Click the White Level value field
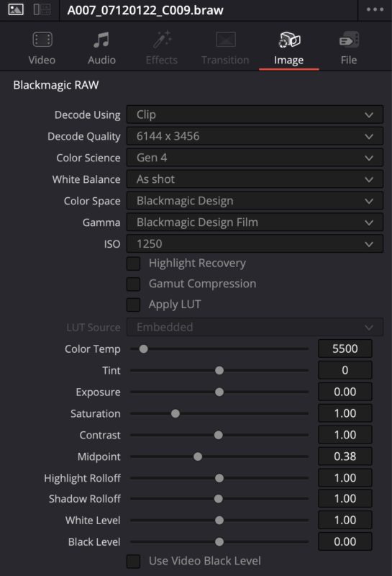 click(345, 520)
